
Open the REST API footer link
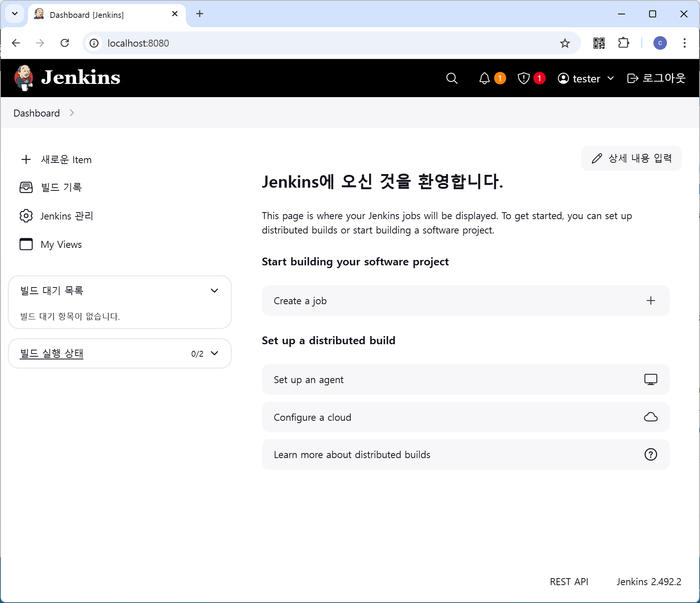[569, 582]
